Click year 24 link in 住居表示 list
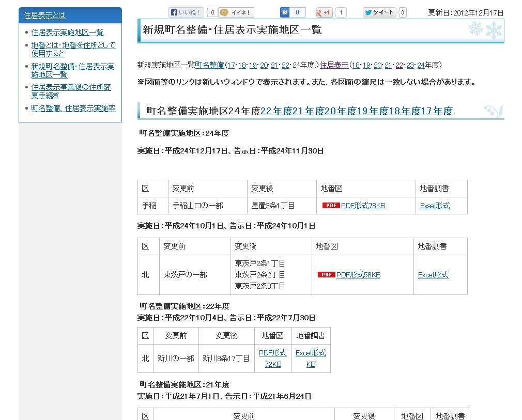522x420 pixels. tap(421, 65)
